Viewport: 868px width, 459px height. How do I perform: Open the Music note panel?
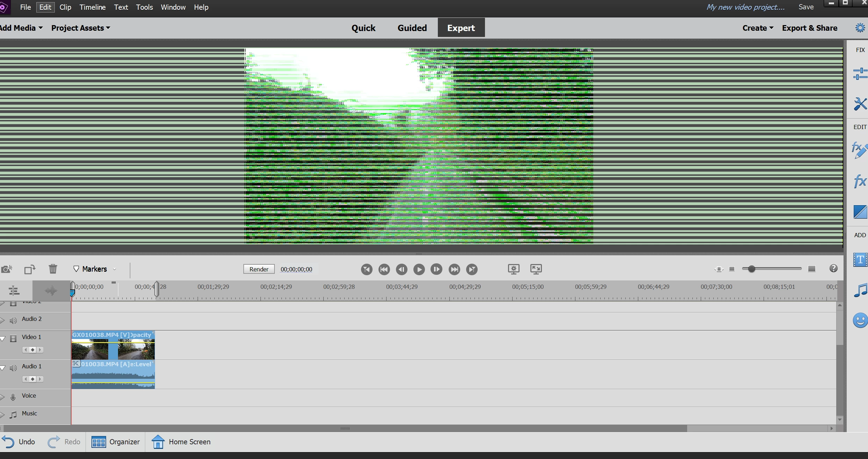click(860, 290)
